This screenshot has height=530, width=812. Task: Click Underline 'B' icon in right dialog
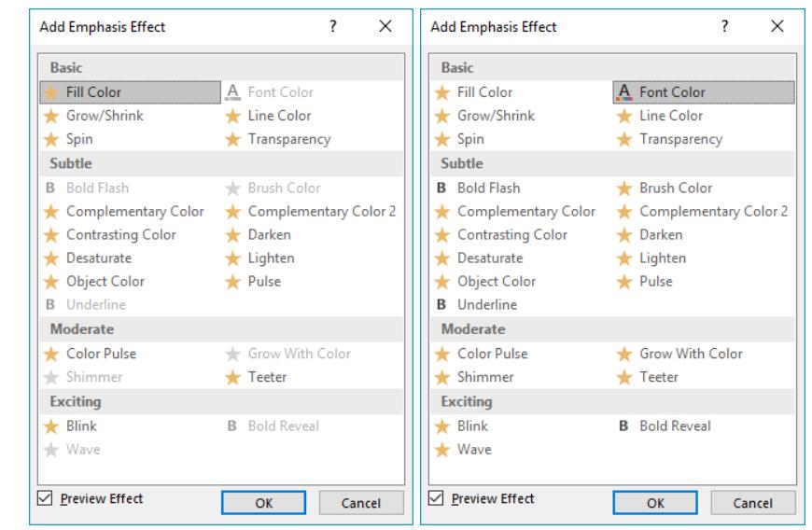(x=441, y=304)
